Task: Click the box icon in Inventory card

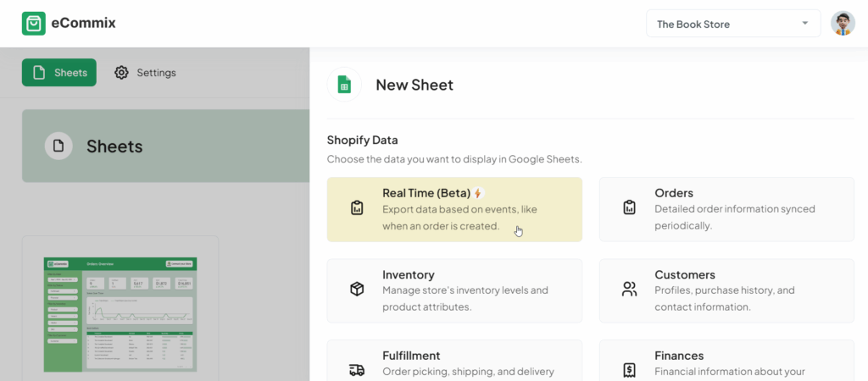Action: click(x=357, y=289)
